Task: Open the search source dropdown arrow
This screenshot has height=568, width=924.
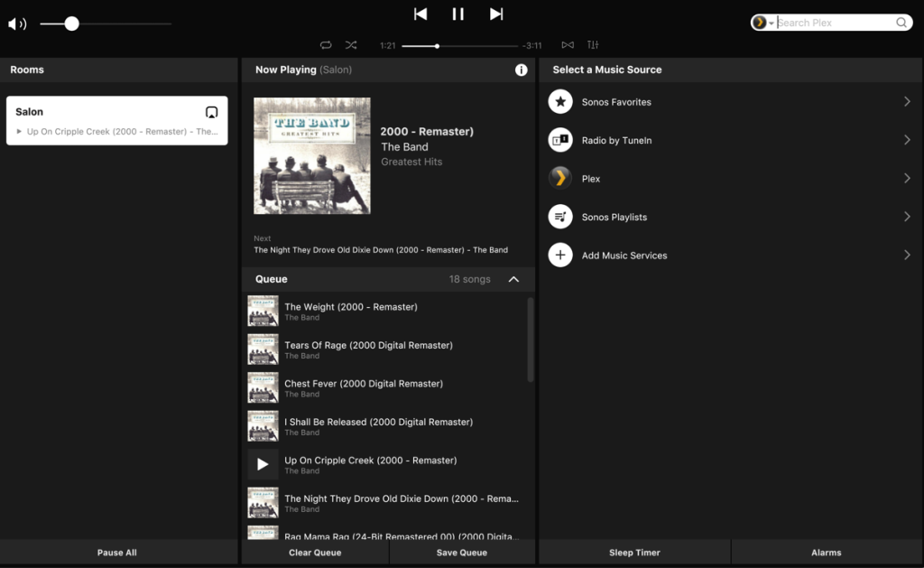Action: click(x=771, y=23)
